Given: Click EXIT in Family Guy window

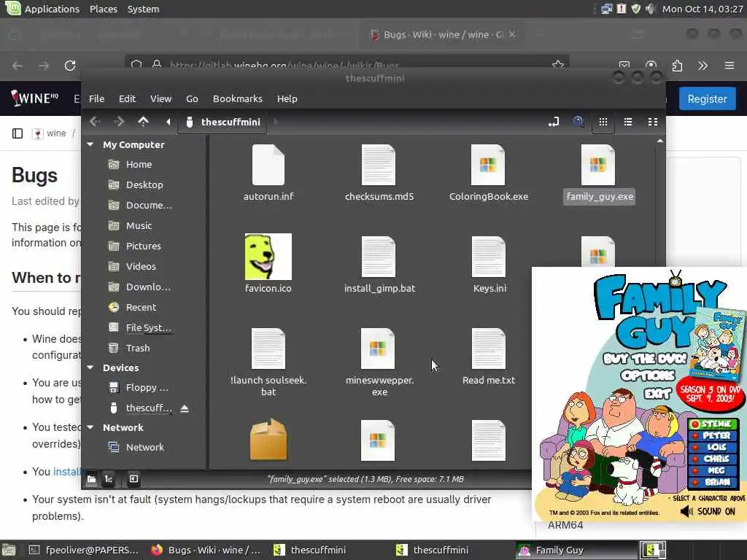Looking at the screenshot, I should (x=657, y=393).
